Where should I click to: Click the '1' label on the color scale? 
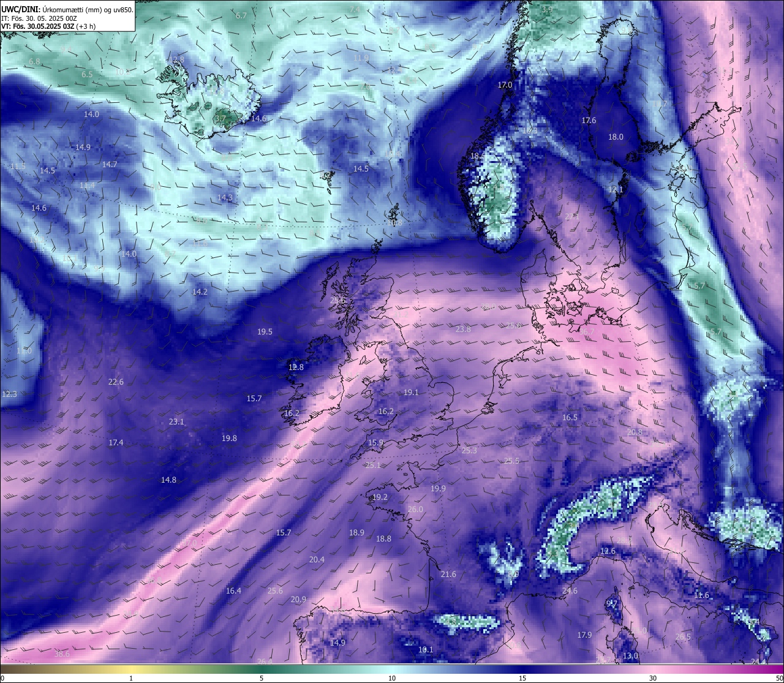[x=131, y=678]
